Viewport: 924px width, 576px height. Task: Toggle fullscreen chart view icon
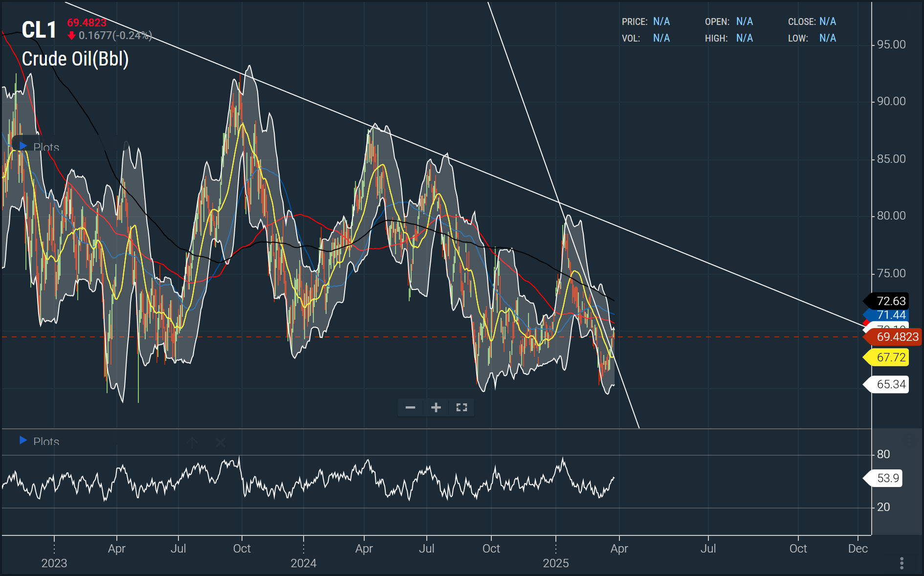tap(462, 407)
